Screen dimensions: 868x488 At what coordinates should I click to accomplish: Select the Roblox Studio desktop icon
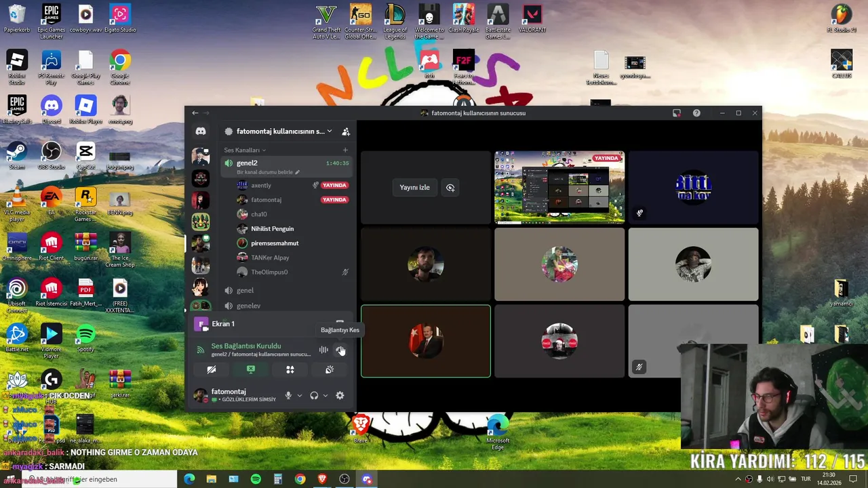coord(17,67)
